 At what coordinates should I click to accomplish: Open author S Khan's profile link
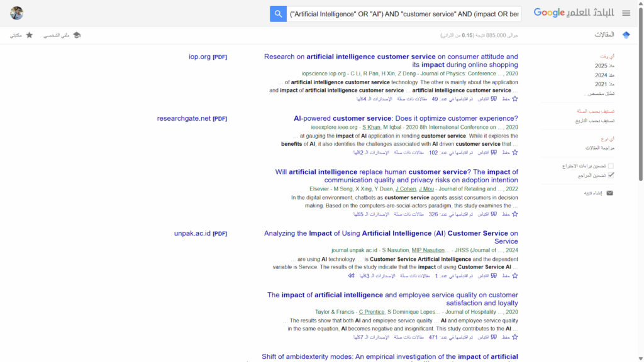click(x=371, y=127)
